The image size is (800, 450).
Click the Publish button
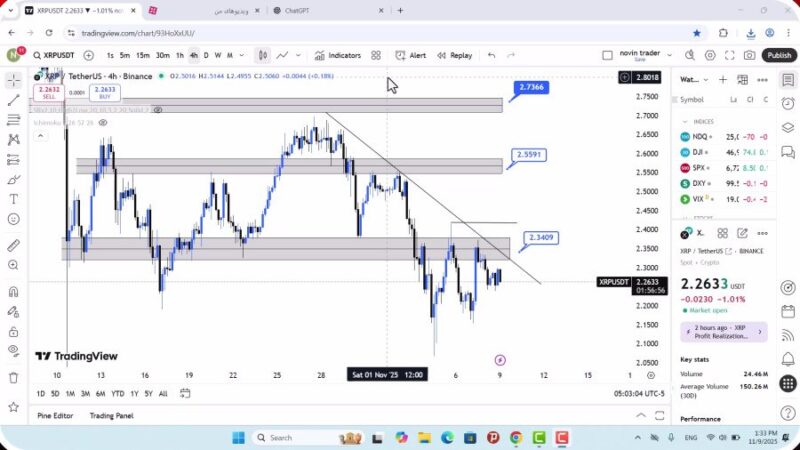[779, 55]
